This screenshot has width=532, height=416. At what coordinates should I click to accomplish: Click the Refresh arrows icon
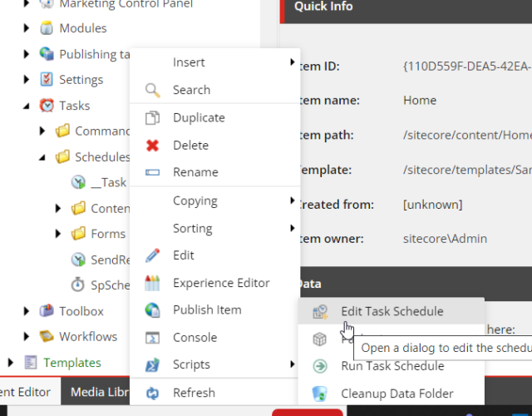(152, 393)
